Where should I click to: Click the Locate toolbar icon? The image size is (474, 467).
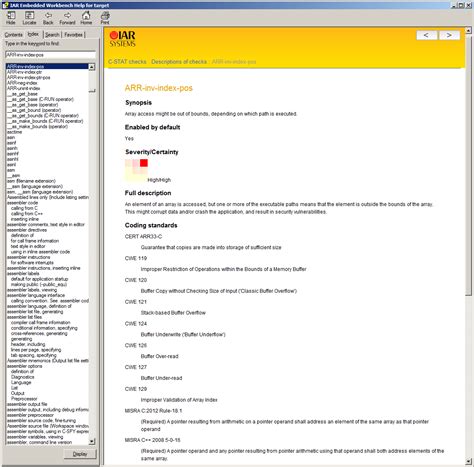pos(29,18)
